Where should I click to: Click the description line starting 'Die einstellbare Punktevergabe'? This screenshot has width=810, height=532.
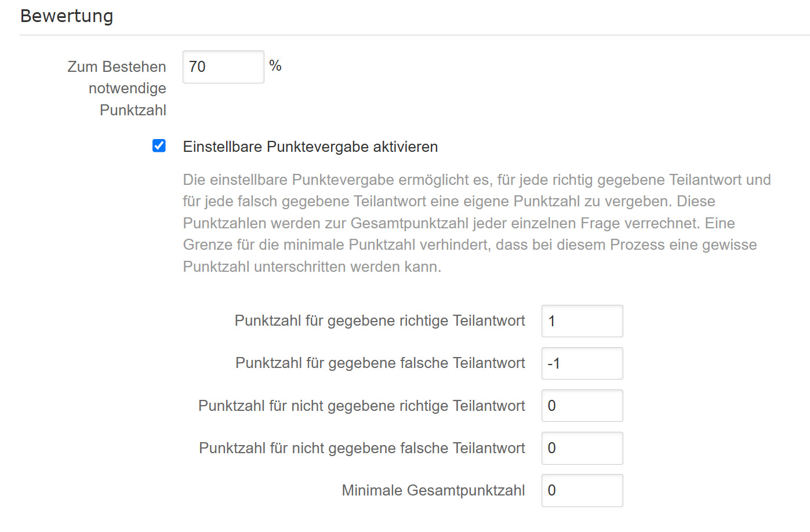coord(477,180)
